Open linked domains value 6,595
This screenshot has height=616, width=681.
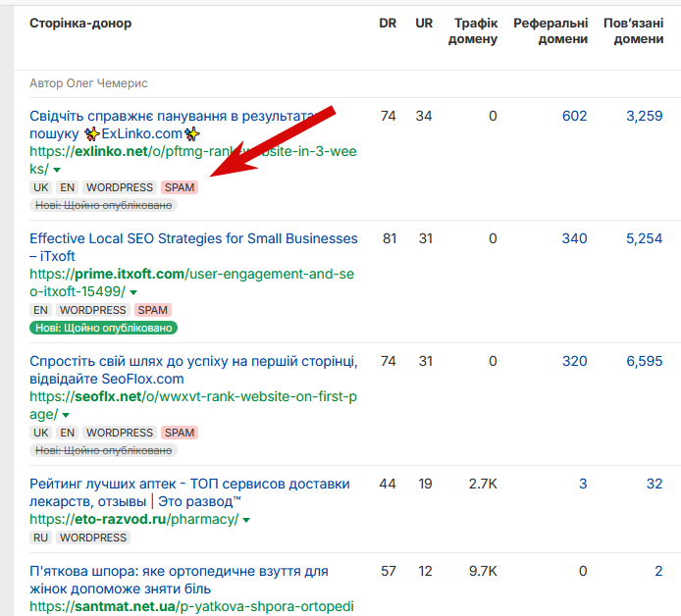pyautogui.click(x=644, y=361)
